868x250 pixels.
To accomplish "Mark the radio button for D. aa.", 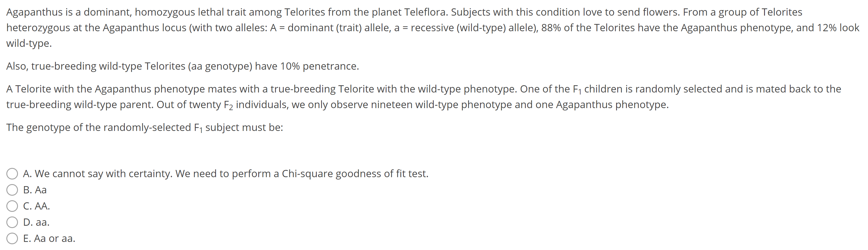I will pos(12,222).
